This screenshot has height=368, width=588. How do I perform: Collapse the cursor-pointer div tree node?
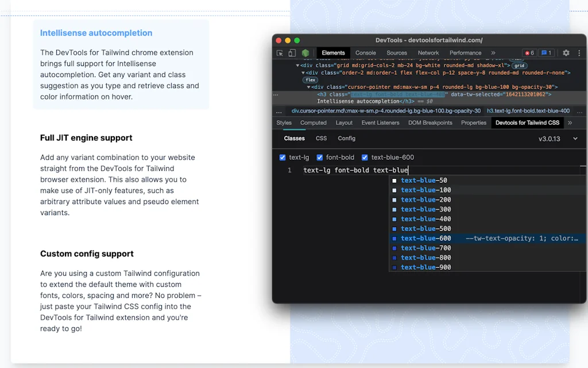coord(309,86)
